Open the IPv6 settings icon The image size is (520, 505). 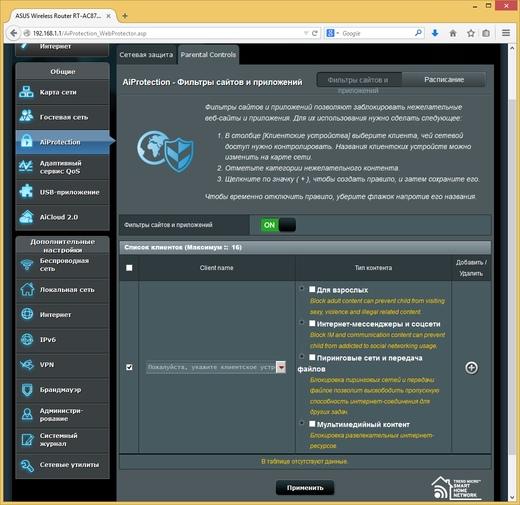[27, 339]
